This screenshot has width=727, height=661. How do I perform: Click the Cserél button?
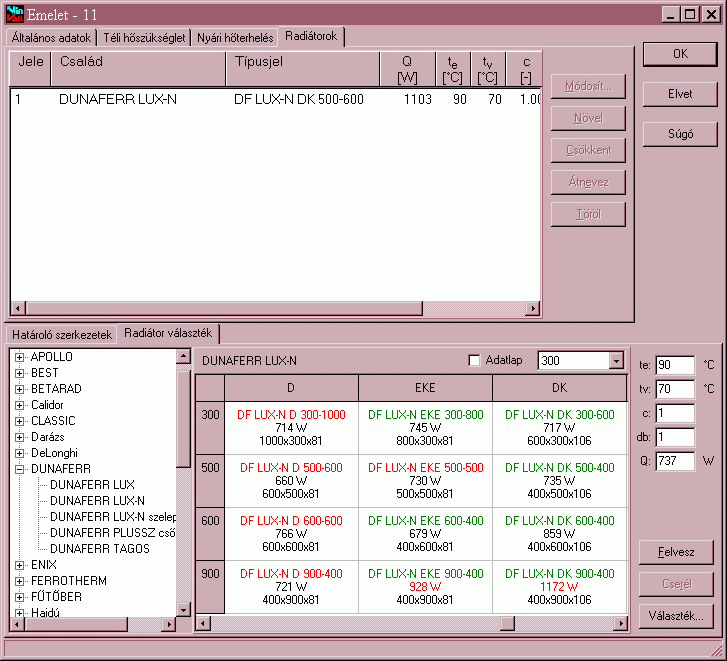(676, 584)
